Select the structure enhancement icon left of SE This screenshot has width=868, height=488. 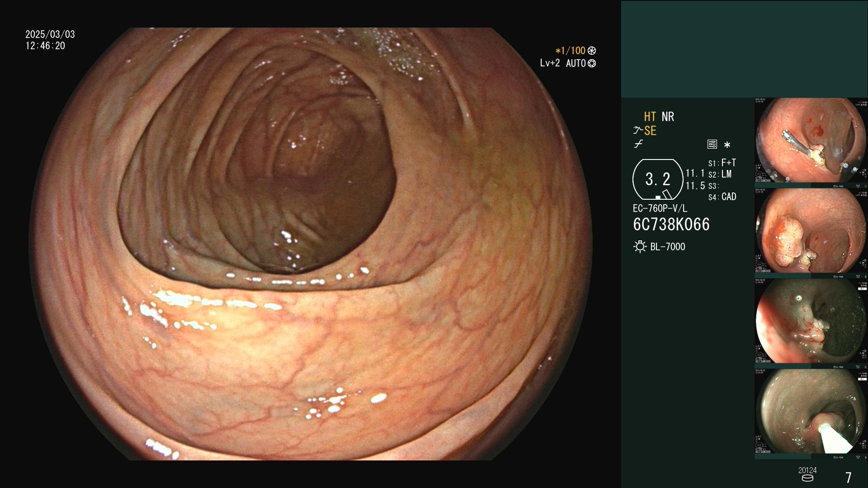point(638,131)
